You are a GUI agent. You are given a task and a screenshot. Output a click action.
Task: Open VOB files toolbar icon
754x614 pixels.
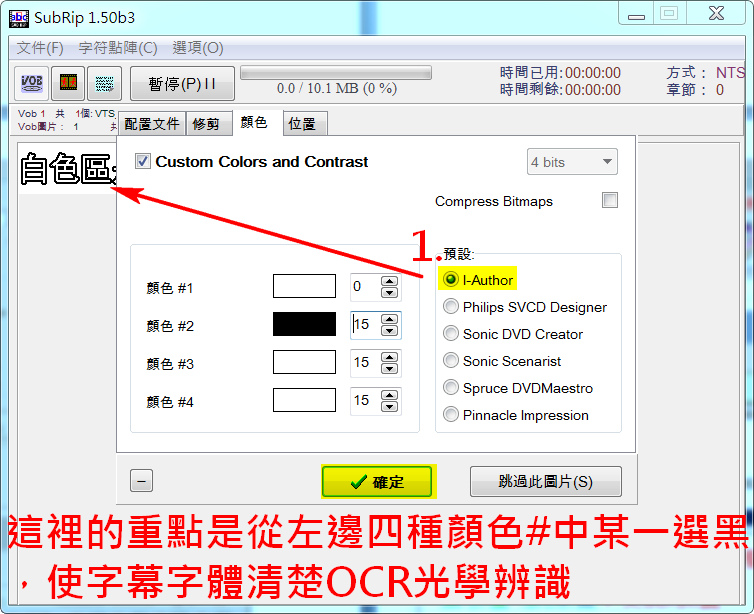click(31, 84)
